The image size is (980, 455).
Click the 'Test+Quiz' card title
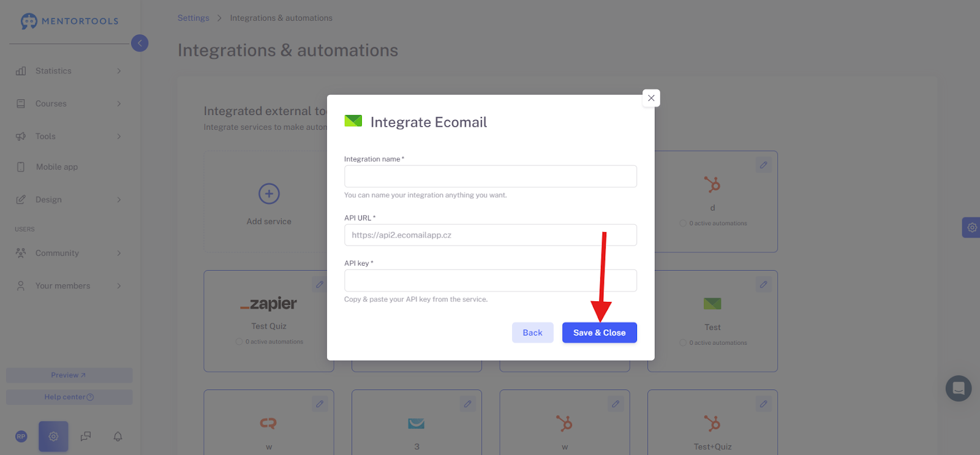click(713, 446)
